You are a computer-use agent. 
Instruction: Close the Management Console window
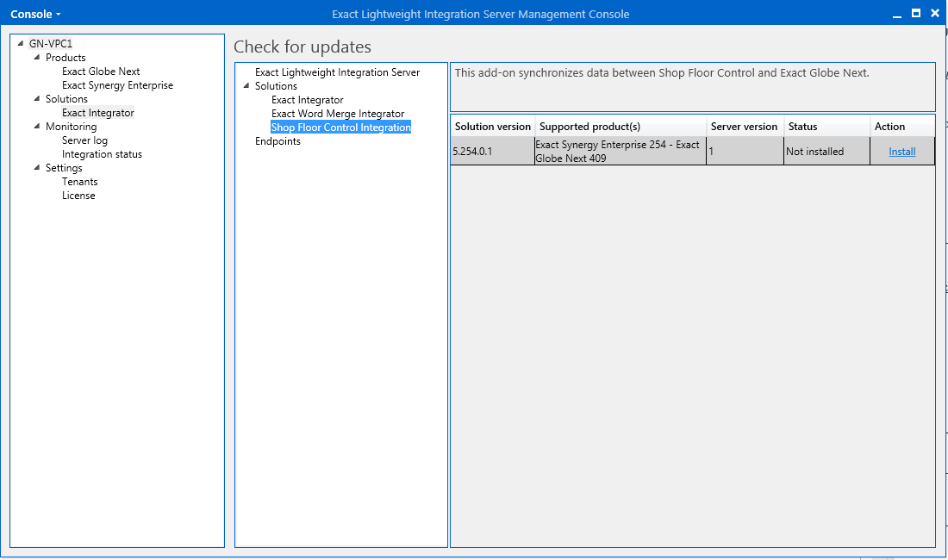(935, 13)
